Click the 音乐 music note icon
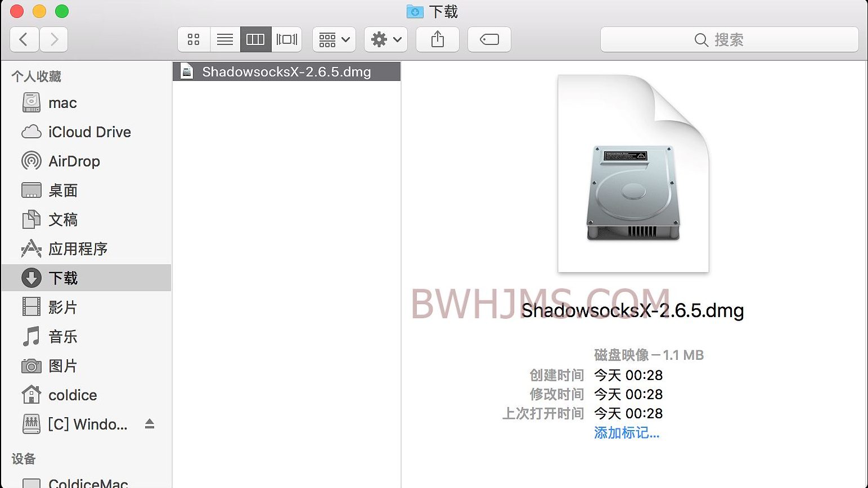 (32, 336)
